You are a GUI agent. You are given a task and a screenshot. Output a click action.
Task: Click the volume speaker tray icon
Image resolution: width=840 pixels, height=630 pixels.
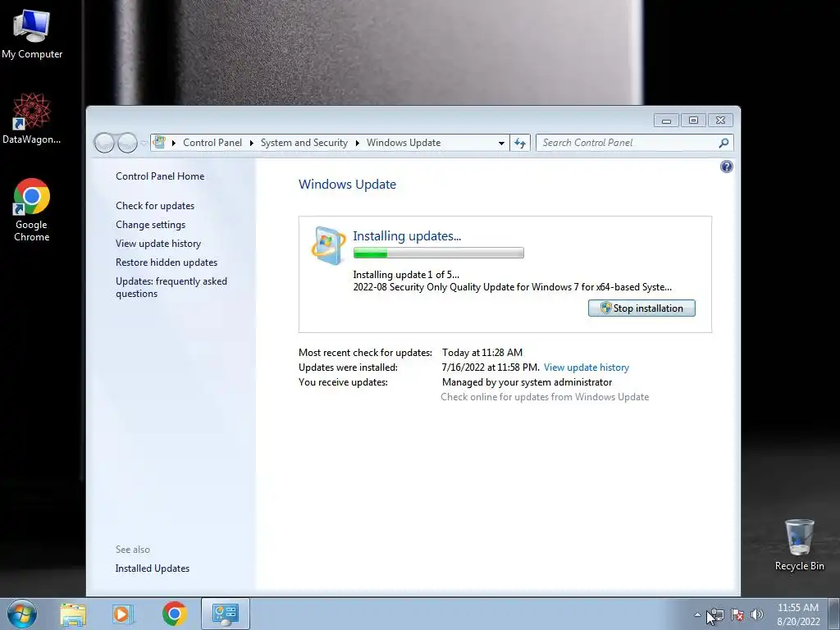757,614
